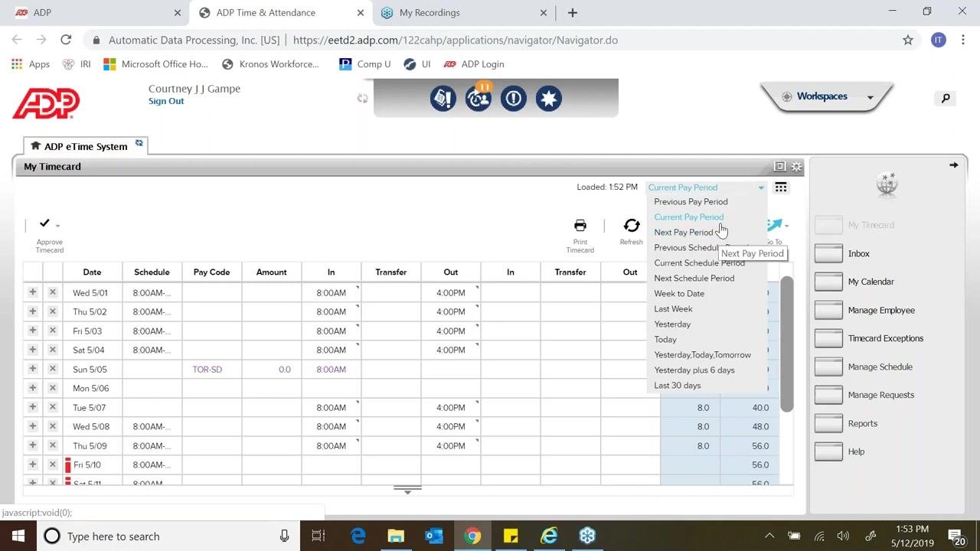Click the first dark circular header icon
Viewport: 980px width, 551px height.
[443, 98]
